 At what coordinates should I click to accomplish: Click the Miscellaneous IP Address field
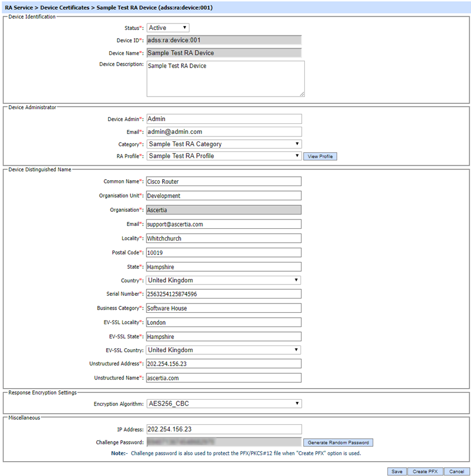(x=224, y=429)
